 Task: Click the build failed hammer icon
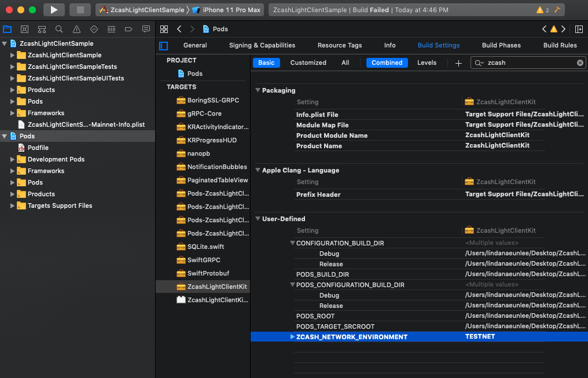click(557, 10)
